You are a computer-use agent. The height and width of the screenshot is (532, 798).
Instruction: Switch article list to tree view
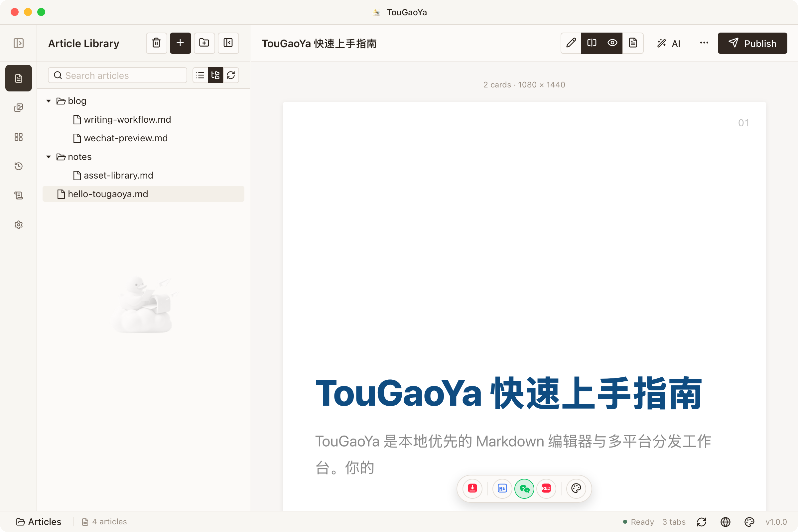215,75
